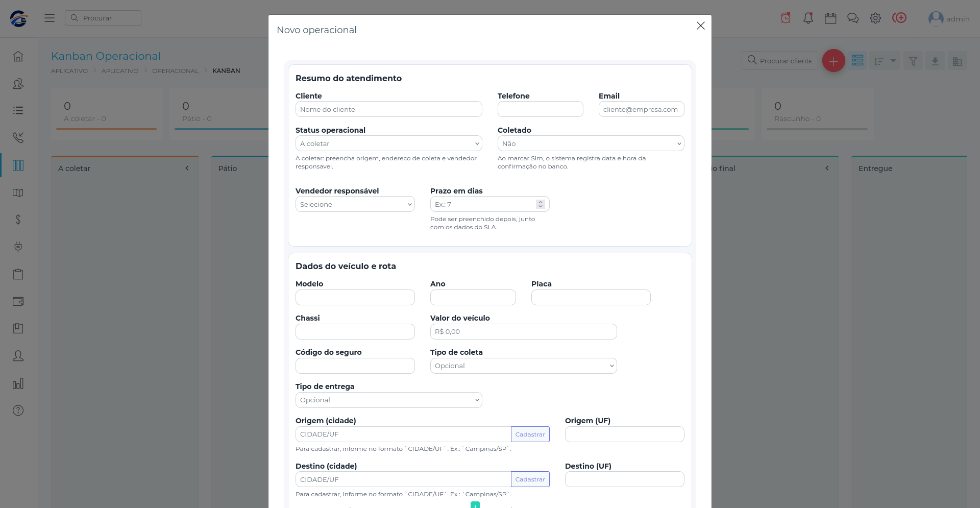
Task: Open the incoming calls sidebar icon
Action: click(18, 138)
